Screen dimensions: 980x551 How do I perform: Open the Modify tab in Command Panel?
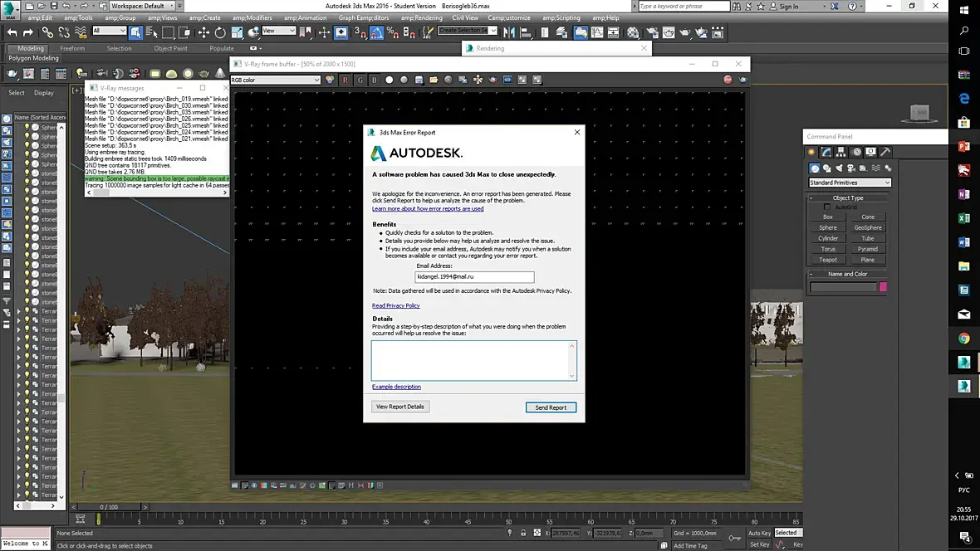pos(826,152)
